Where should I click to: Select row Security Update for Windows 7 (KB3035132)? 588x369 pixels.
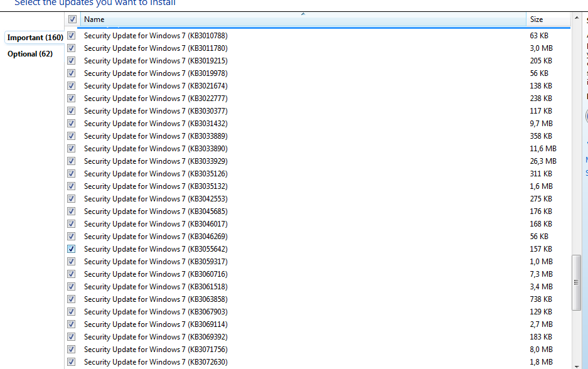click(x=318, y=186)
